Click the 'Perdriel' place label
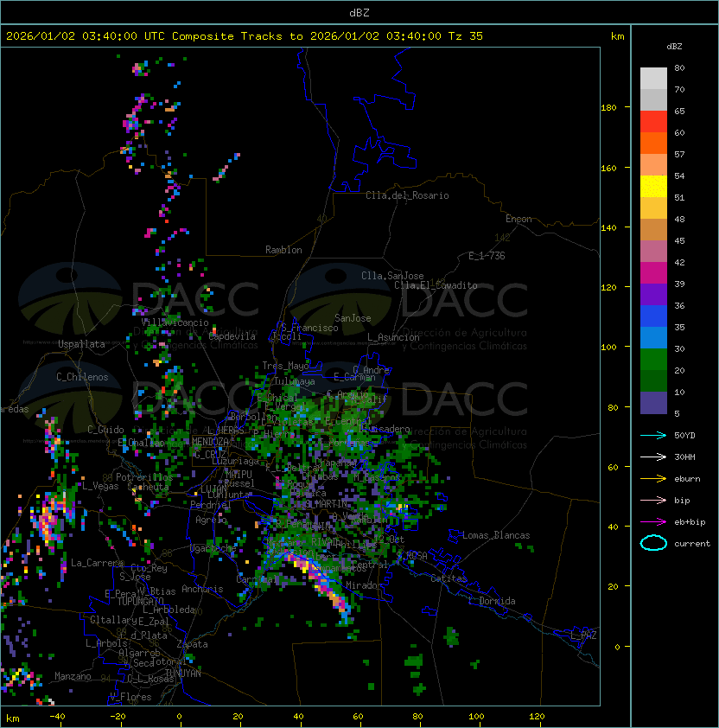The width and height of the screenshot is (719, 728). (211, 505)
